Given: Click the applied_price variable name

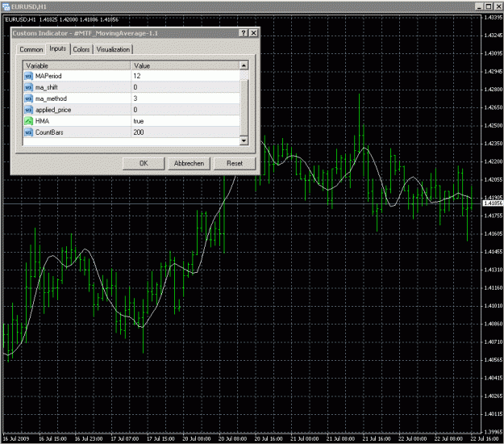Looking at the screenshot, I should [53, 110].
